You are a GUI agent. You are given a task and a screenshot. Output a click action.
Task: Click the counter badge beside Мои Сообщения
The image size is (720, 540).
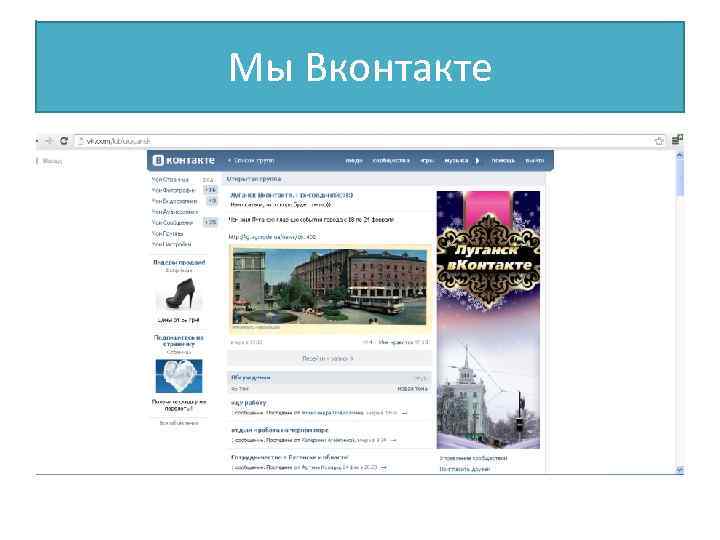coord(211,223)
